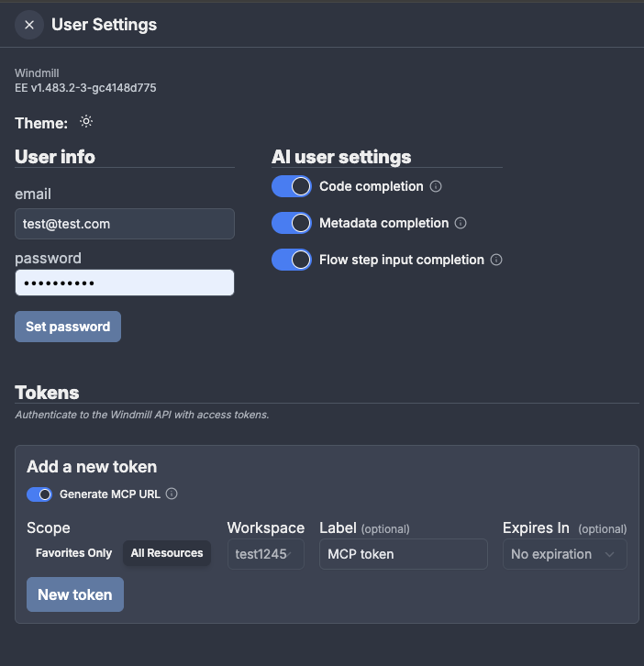The height and width of the screenshot is (666, 644).
Task: Click info icon beside Metadata completion
Action: [461, 223]
